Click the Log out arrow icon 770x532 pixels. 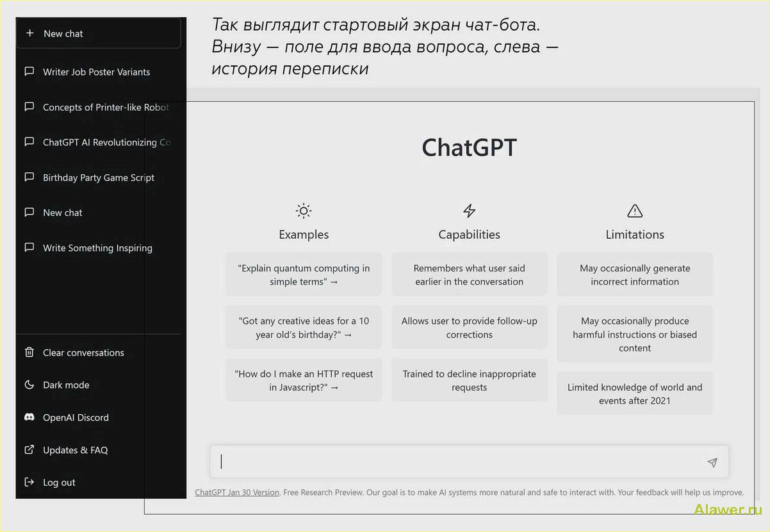(x=29, y=482)
